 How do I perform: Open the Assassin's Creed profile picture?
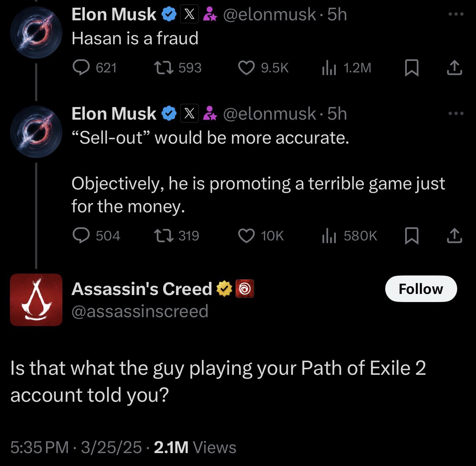pyautogui.click(x=36, y=299)
